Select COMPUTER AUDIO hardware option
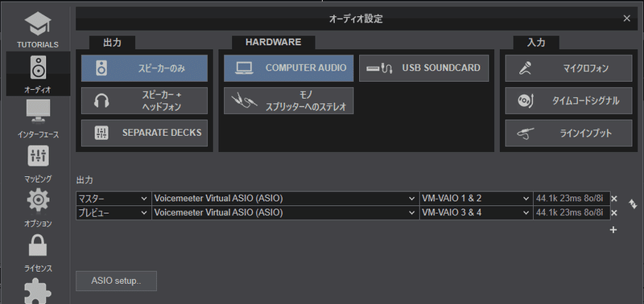 click(289, 68)
